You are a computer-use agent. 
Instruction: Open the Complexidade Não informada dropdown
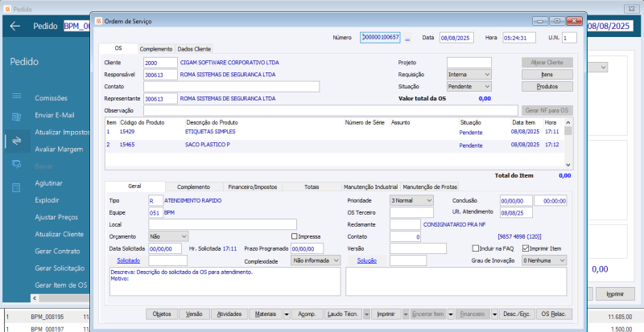pos(316,260)
